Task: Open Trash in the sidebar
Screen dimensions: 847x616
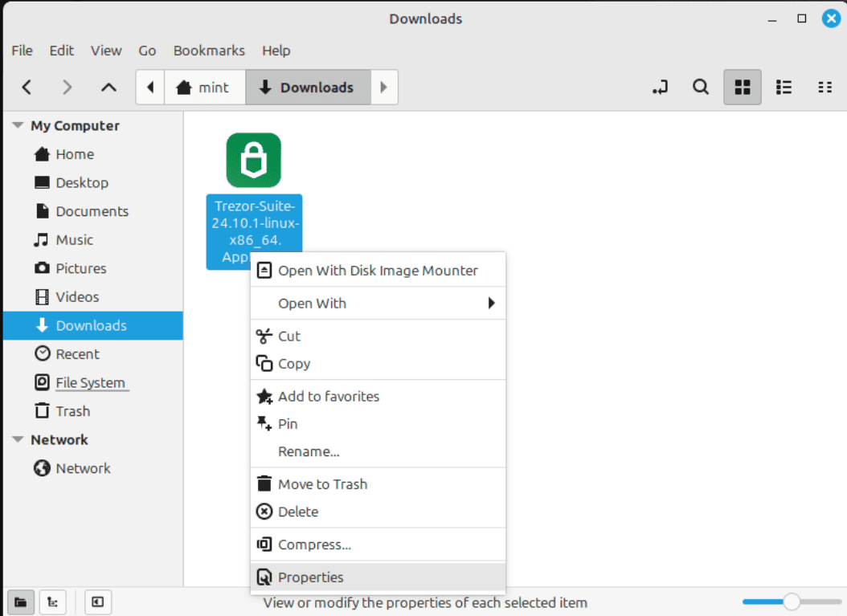Action: tap(93, 411)
